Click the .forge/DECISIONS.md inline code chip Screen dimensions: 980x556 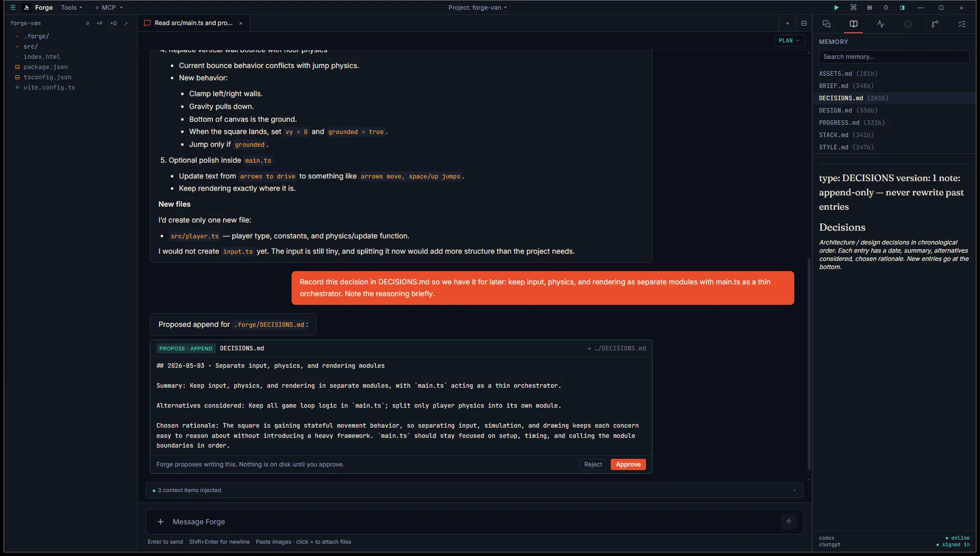269,325
